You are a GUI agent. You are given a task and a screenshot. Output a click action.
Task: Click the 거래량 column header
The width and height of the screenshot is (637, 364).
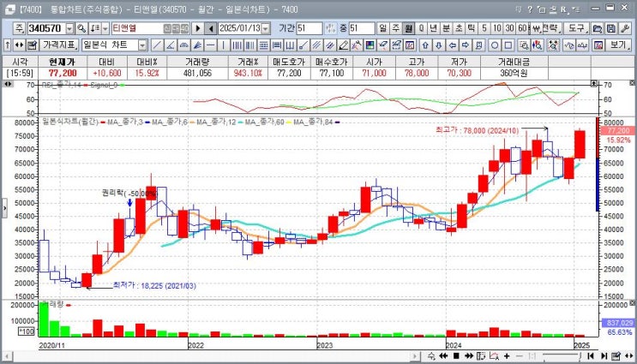pos(197,62)
